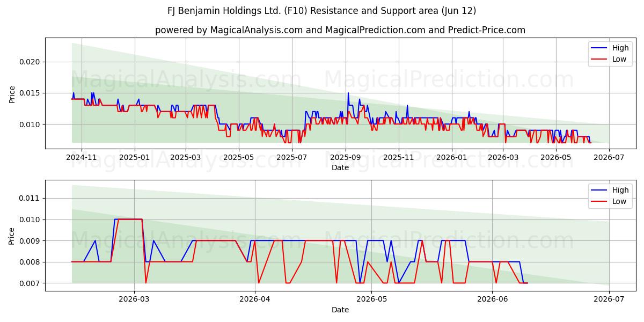Click the '2025-01' tick label on the top chart

(134, 157)
